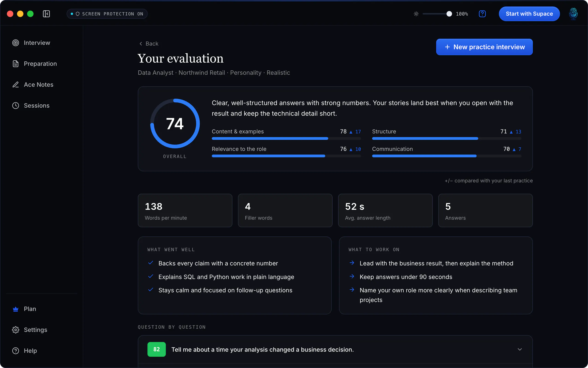Click the Filler words stat card
Screen dimensions: 588x368
(285, 210)
